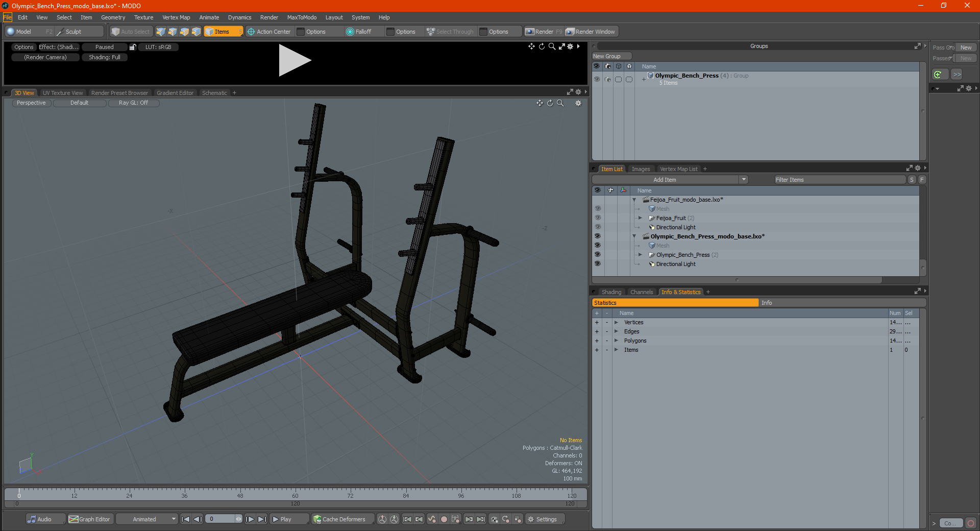Toggle visibility of Olympic_Bench_Press group
Viewport: 980px width, 531px height.
click(x=597, y=79)
